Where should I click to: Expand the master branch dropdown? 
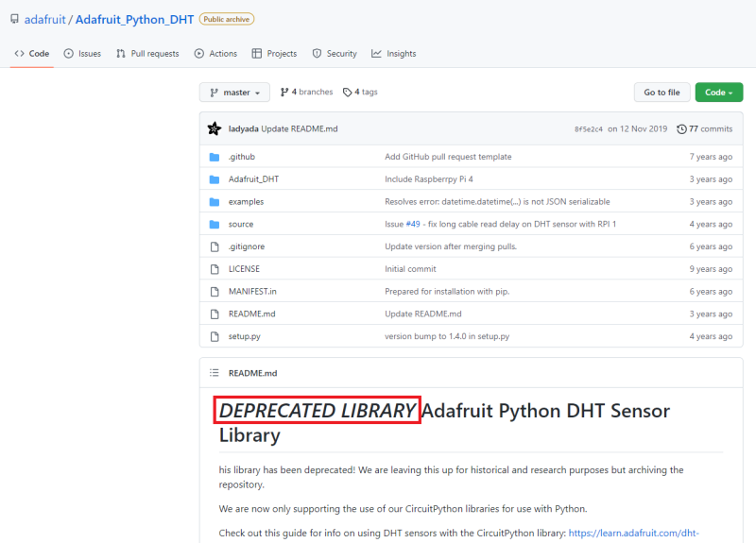point(234,93)
